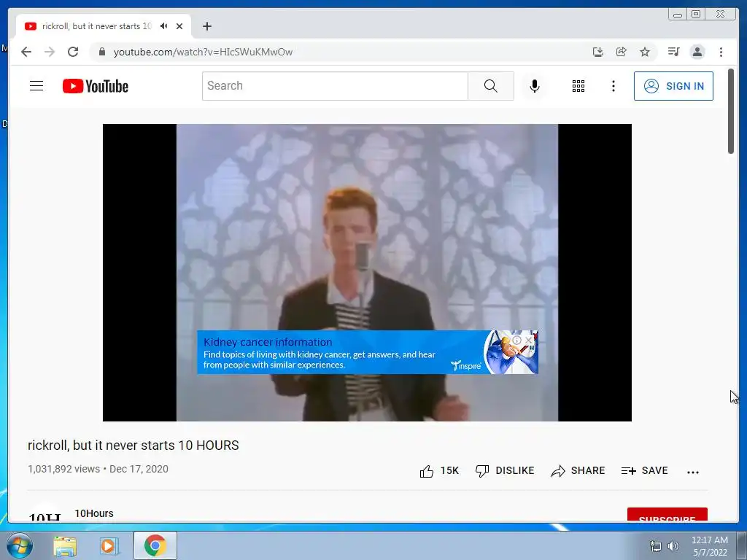Open Chrome's three-dot menu
The width and height of the screenshot is (747, 560).
coord(721,52)
